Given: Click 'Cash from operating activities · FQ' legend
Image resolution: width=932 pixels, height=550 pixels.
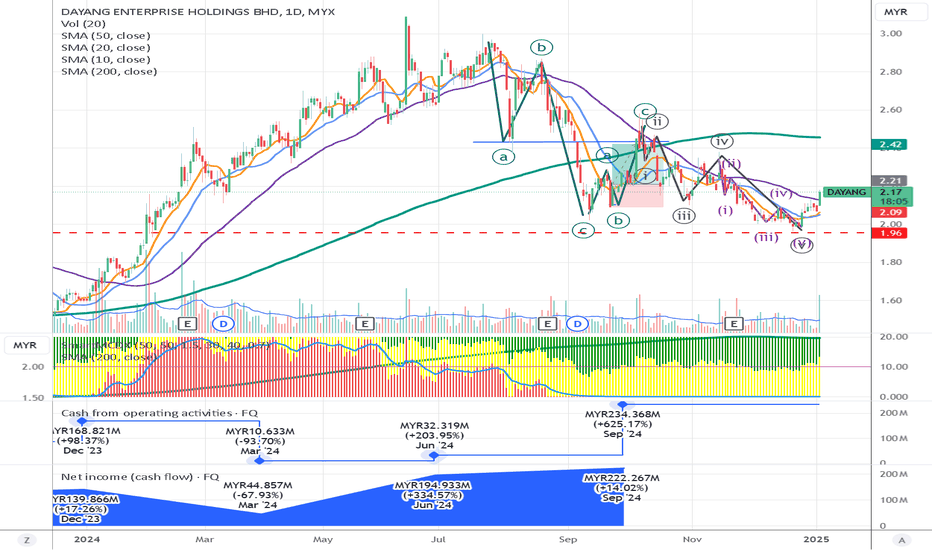Looking at the screenshot, I should pyautogui.click(x=159, y=413).
